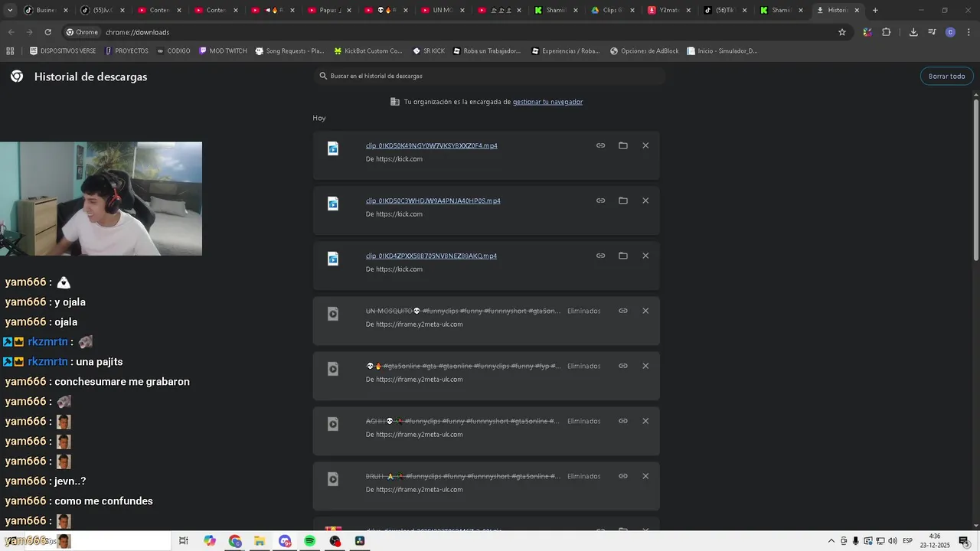Open apps grid in bookmarks bar

(10, 51)
